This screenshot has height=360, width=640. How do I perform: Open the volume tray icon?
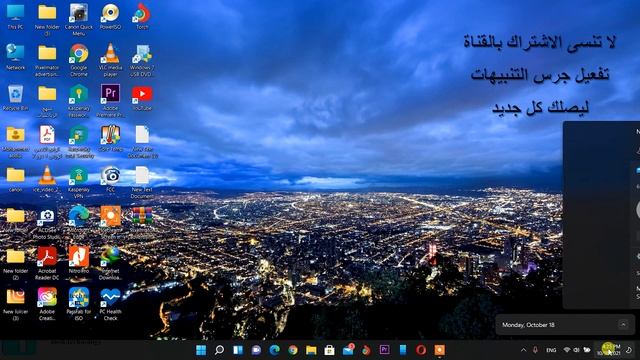(x=576, y=350)
